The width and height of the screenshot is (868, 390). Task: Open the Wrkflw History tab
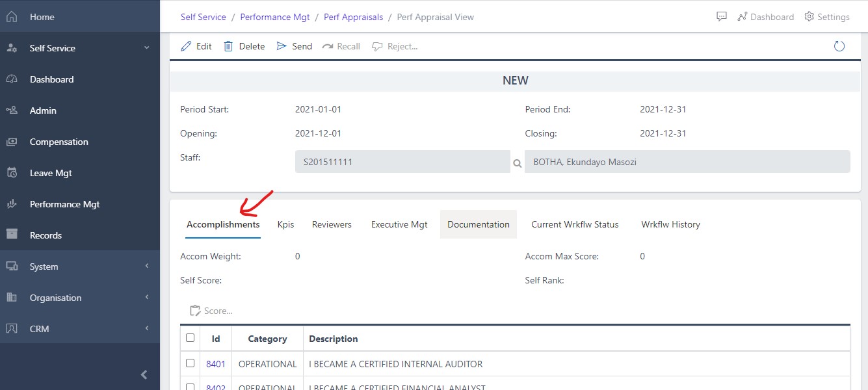[x=670, y=224]
